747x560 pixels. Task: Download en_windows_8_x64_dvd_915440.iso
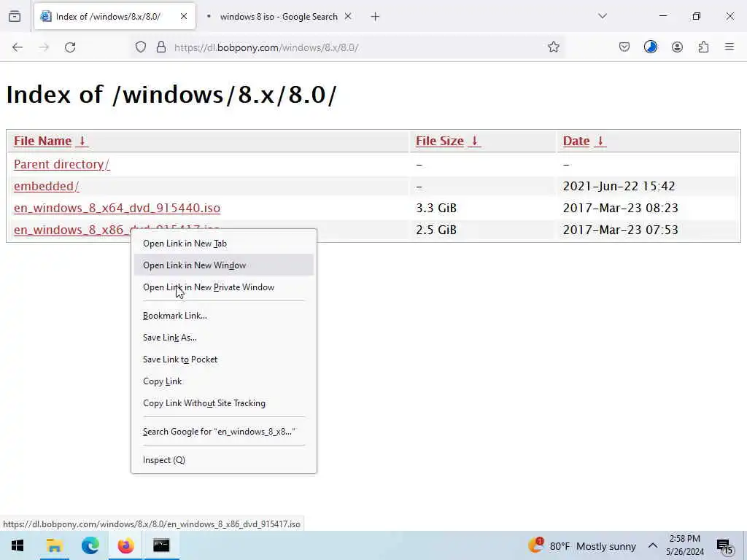pyautogui.click(x=117, y=208)
